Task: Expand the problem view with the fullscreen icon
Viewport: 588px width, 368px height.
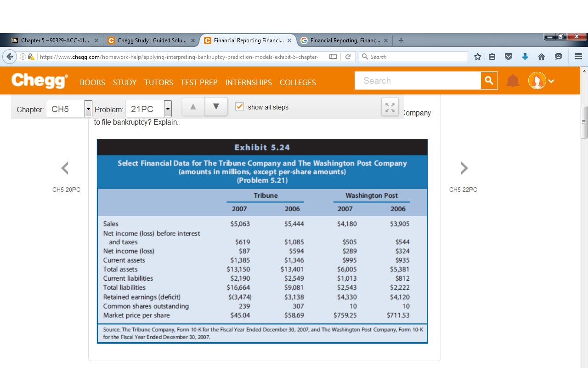Action: click(390, 107)
